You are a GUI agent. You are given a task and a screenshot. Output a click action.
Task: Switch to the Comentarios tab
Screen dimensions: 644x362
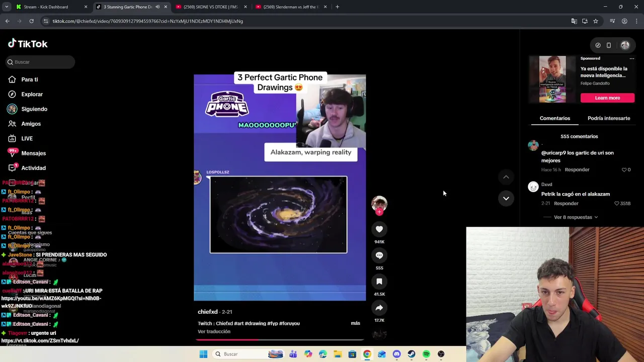[555, 118]
